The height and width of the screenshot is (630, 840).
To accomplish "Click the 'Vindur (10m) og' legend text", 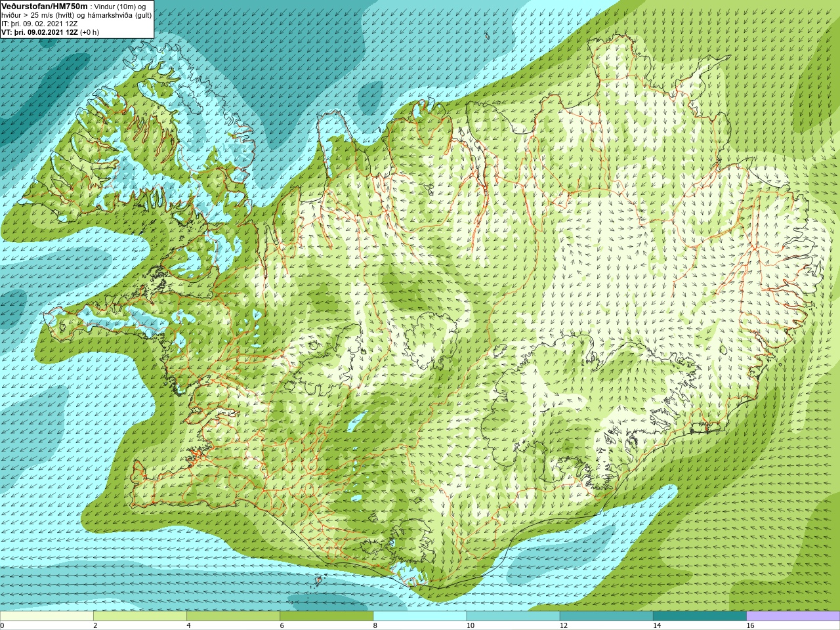I will click(x=119, y=7).
